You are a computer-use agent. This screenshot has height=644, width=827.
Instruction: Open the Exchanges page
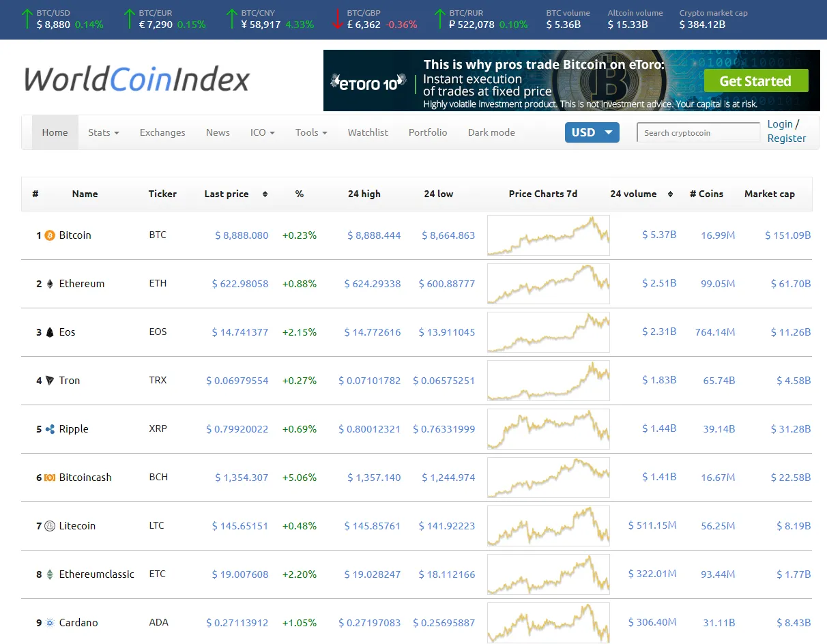pos(162,132)
